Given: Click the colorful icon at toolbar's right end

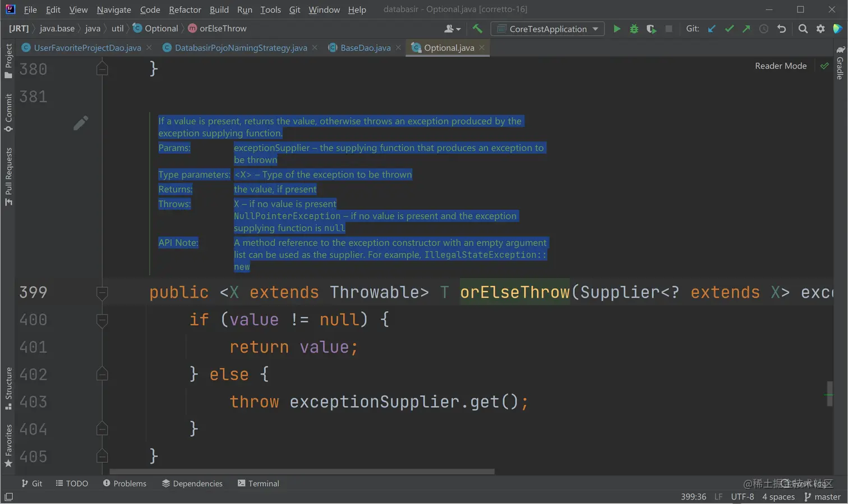Looking at the screenshot, I should coord(837,29).
